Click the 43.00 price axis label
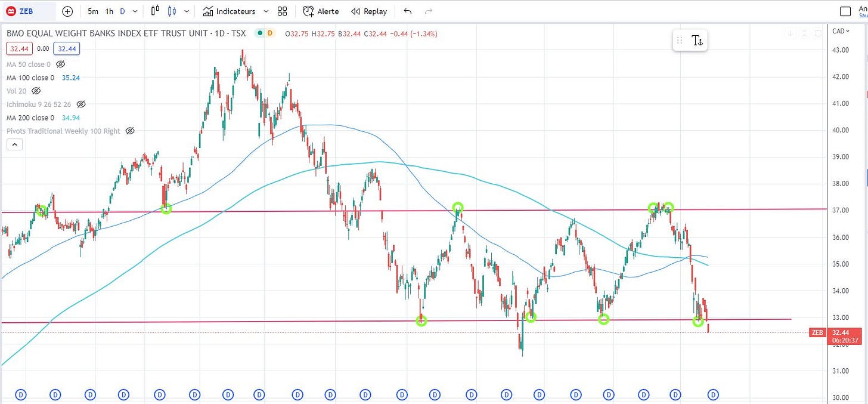The width and height of the screenshot is (868, 404). (x=841, y=50)
